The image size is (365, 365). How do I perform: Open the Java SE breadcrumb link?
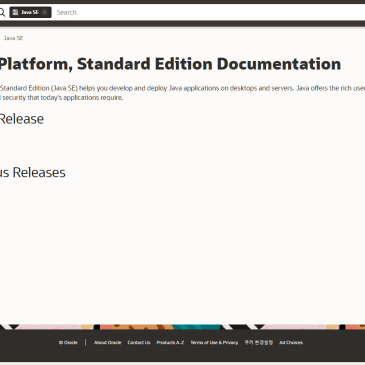pos(13,38)
